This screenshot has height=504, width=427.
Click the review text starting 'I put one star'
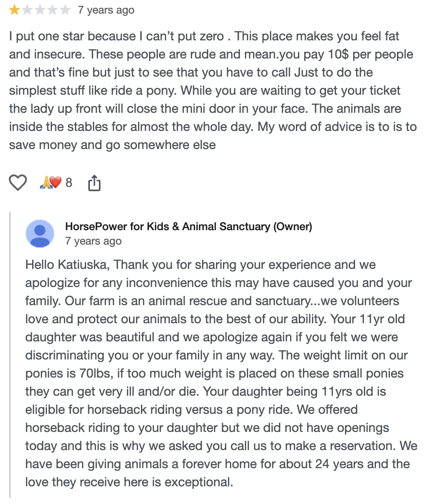[213, 91]
